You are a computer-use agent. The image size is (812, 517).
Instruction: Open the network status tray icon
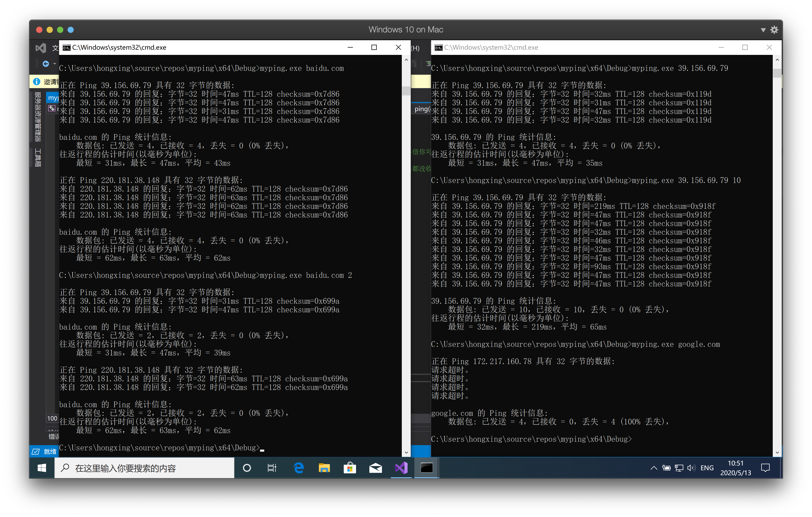click(x=679, y=468)
